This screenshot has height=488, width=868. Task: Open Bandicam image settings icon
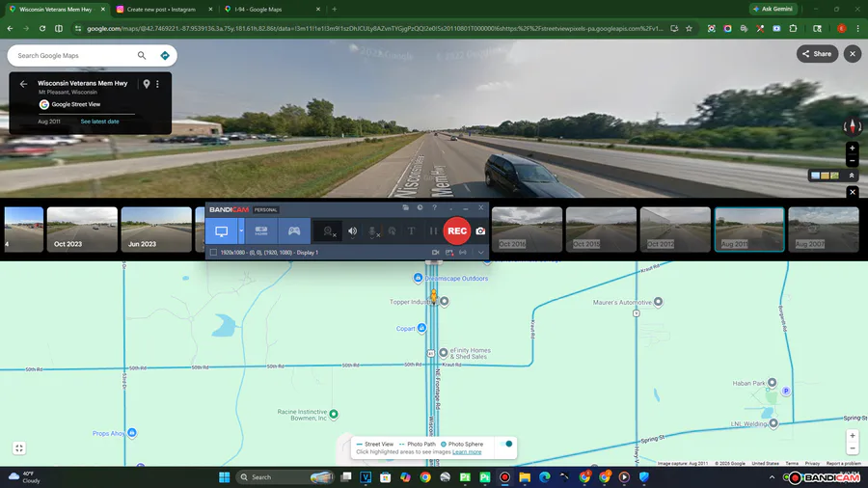click(x=449, y=253)
